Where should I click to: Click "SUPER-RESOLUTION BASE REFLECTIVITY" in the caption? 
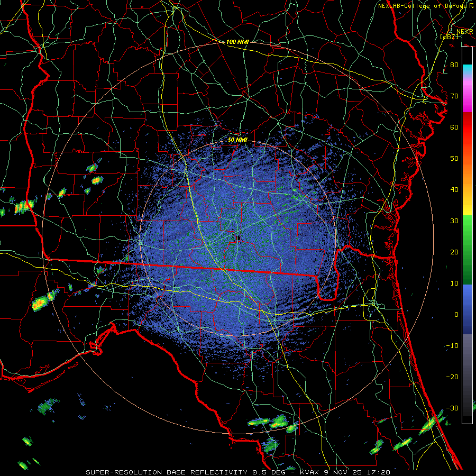pyautogui.click(x=167, y=472)
